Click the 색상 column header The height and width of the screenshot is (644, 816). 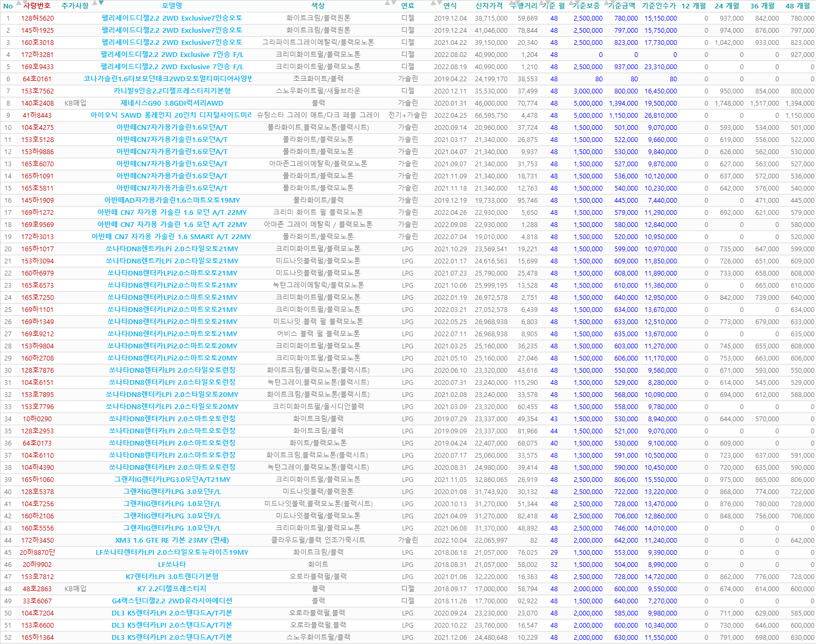[318, 6]
